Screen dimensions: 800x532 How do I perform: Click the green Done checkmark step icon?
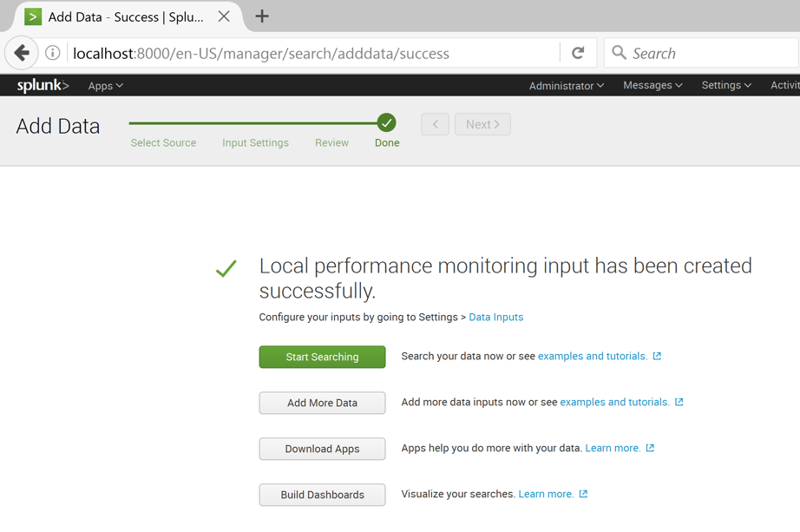387,123
